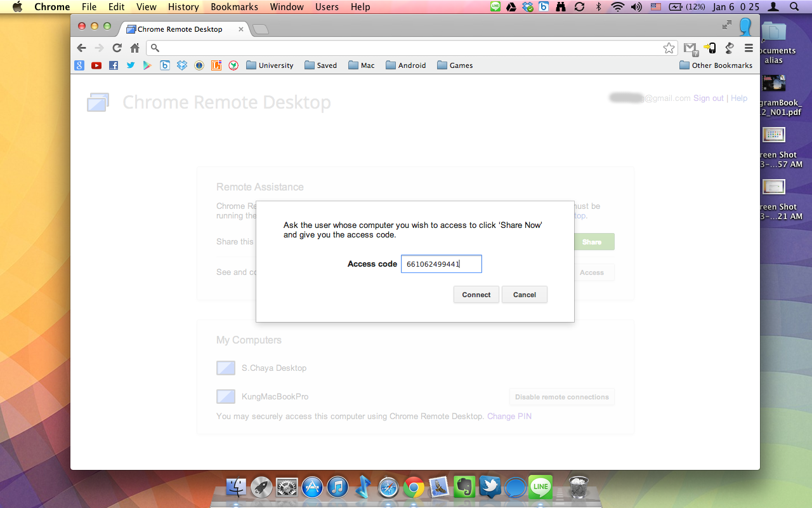Expand the Games bookmarks folder
Screen dimensions: 812x508
tap(455, 65)
